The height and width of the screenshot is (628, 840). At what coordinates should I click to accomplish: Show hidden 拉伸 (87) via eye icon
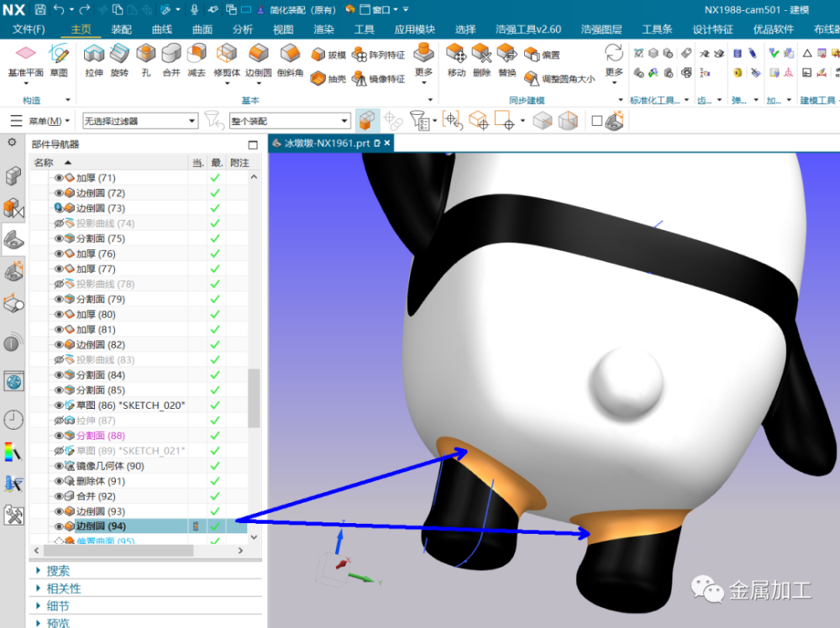click(59, 421)
